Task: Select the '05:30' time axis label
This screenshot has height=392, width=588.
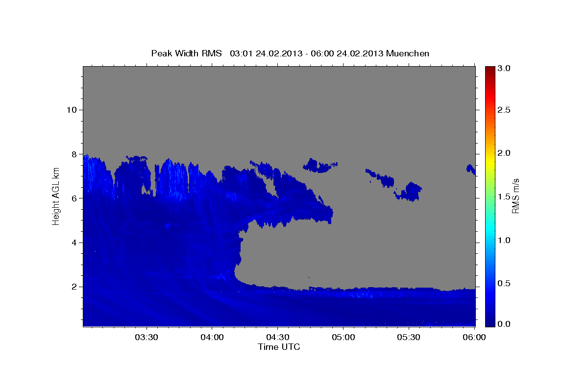Action: click(409, 337)
